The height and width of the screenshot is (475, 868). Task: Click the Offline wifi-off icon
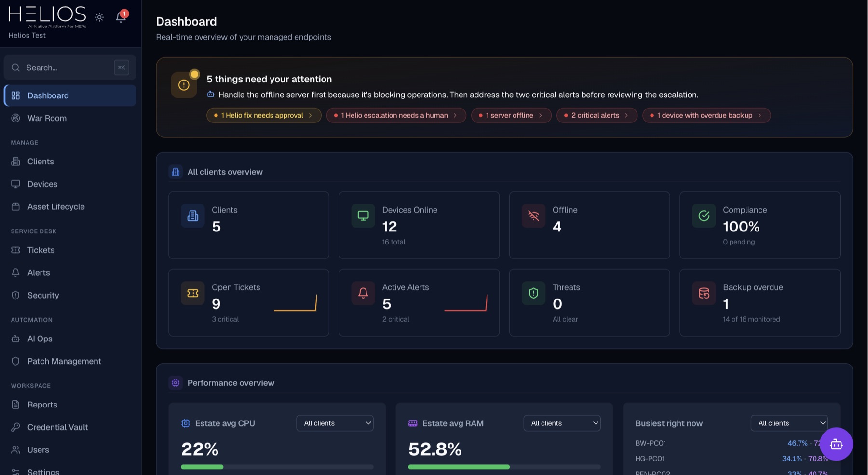pyautogui.click(x=533, y=216)
